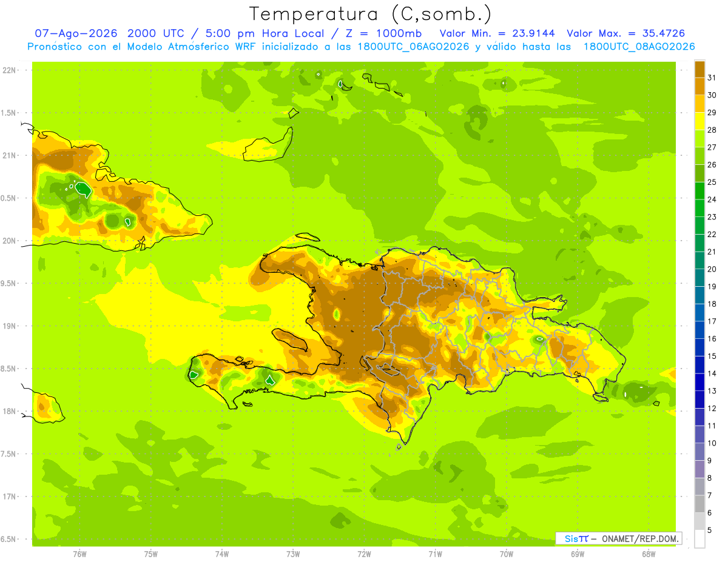Click the "22N" latitude label

coord(9,70)
